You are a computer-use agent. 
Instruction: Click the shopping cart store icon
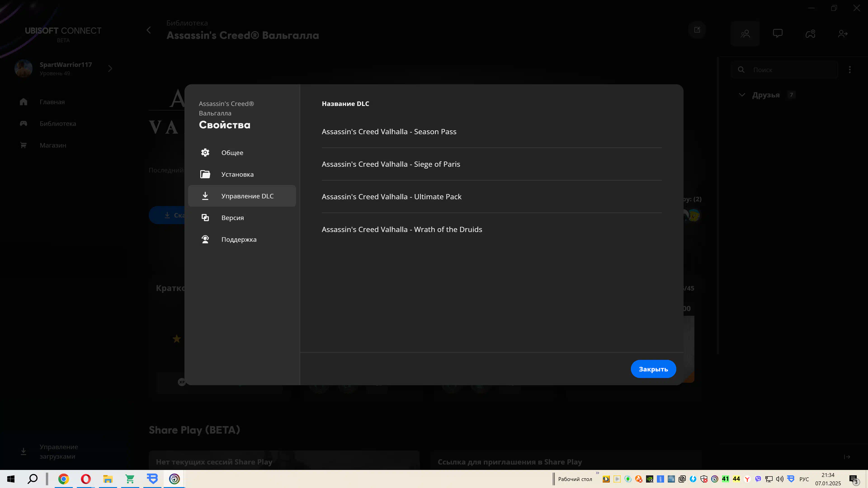[23, 145]
